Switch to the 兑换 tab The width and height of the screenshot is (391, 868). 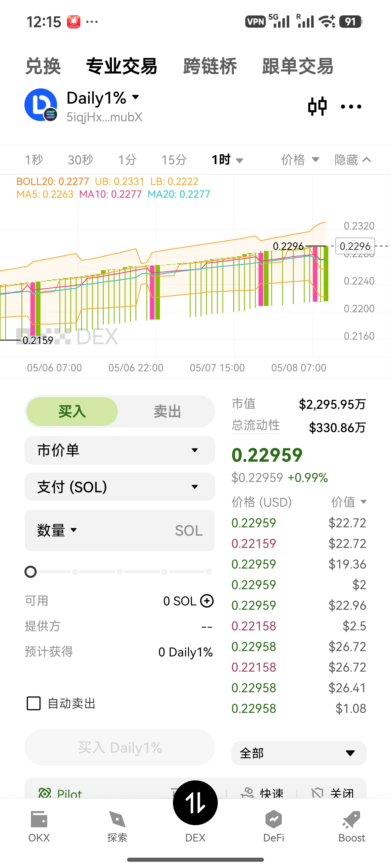coord(43,66)
